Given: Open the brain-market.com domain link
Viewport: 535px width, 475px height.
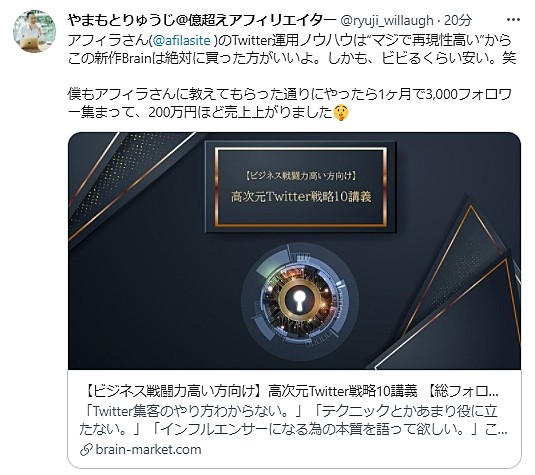Looking at the screenshot, I should pyautogui.click(x=148, y=449).
